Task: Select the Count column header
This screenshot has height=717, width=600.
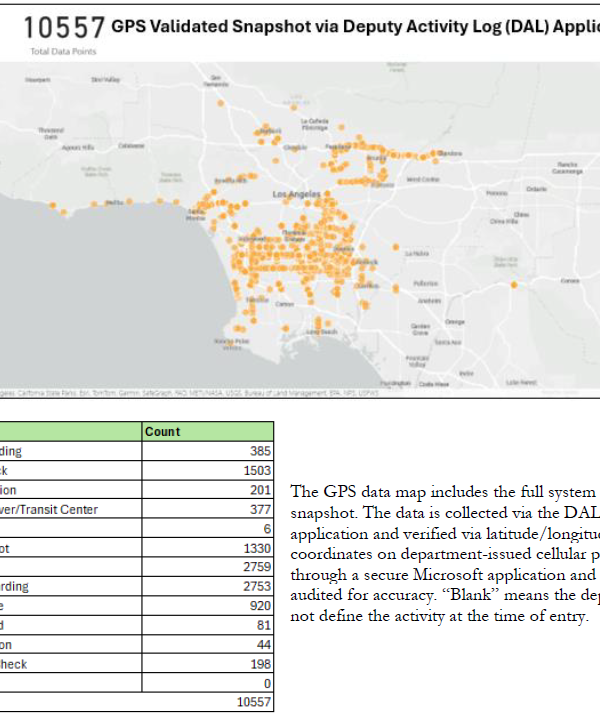Action: coord(163,432)
